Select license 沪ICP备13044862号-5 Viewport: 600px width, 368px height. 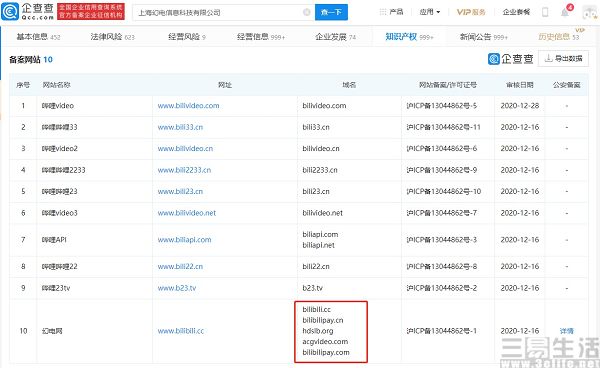442,106
